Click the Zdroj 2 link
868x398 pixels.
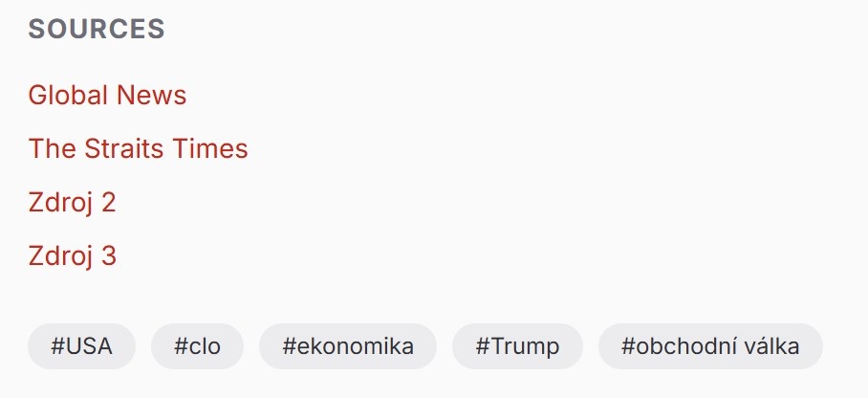[72, 203]
